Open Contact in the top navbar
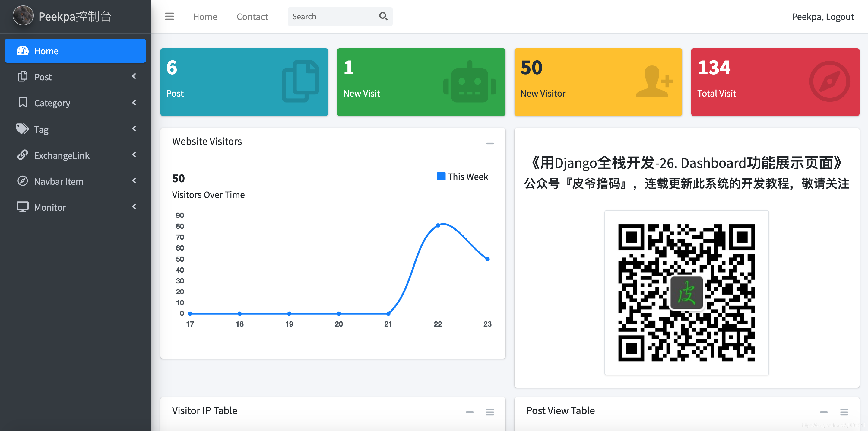The height and width of the screenshot is (431, 868). click(x=252, y=17)
